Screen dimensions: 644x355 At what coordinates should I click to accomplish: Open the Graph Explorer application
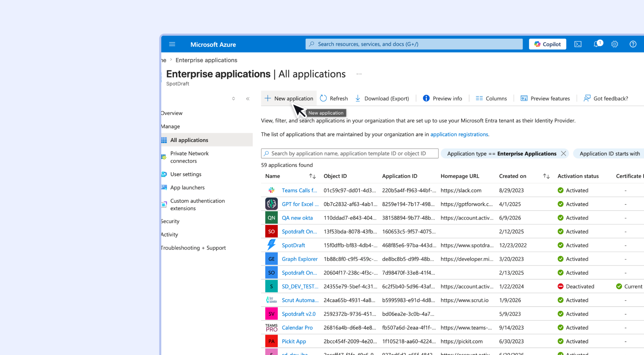point(300,259)
